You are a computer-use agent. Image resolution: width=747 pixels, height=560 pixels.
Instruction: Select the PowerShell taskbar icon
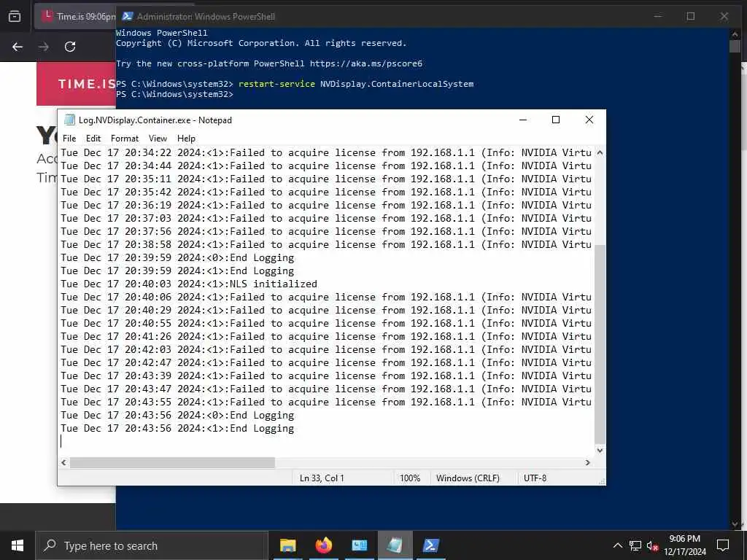(430, 545)
